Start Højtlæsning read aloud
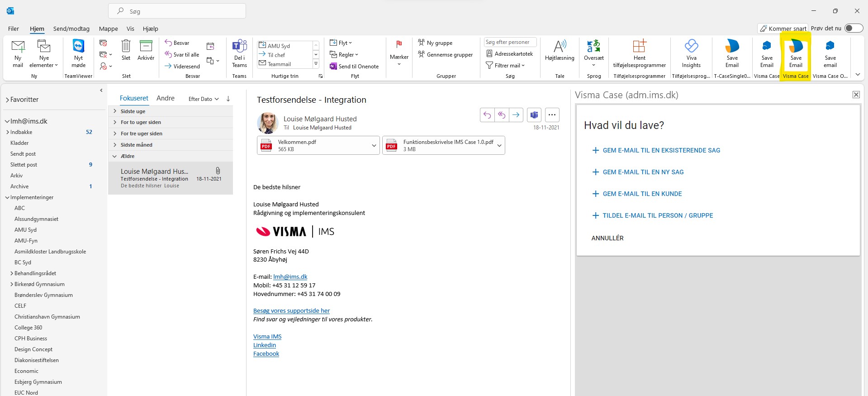 coord(560,50)
